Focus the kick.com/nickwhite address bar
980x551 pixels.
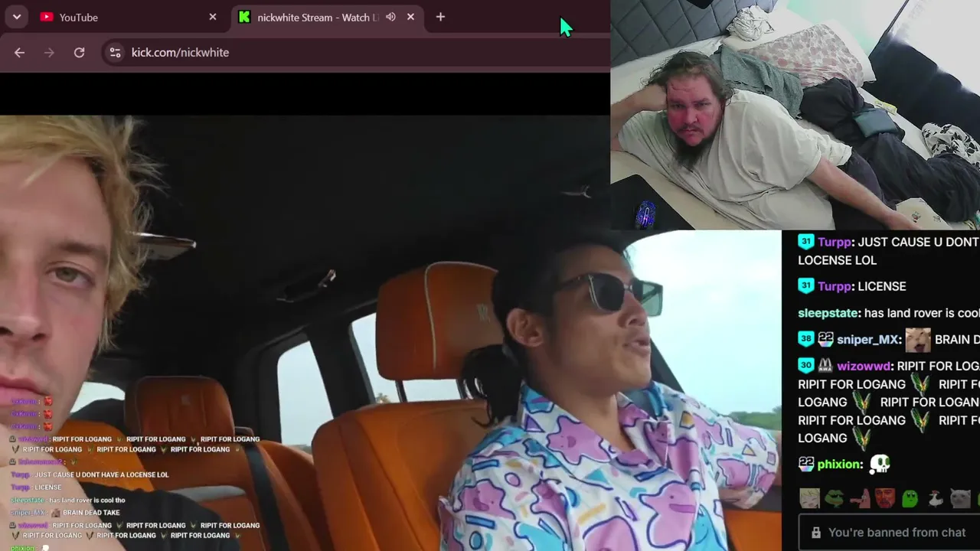(x=356, y=53)
